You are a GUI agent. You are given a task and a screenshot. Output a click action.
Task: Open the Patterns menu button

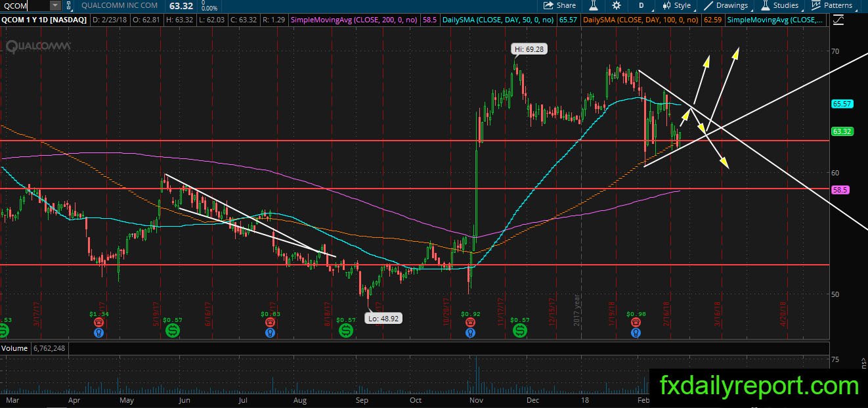(x=832, y=5)
